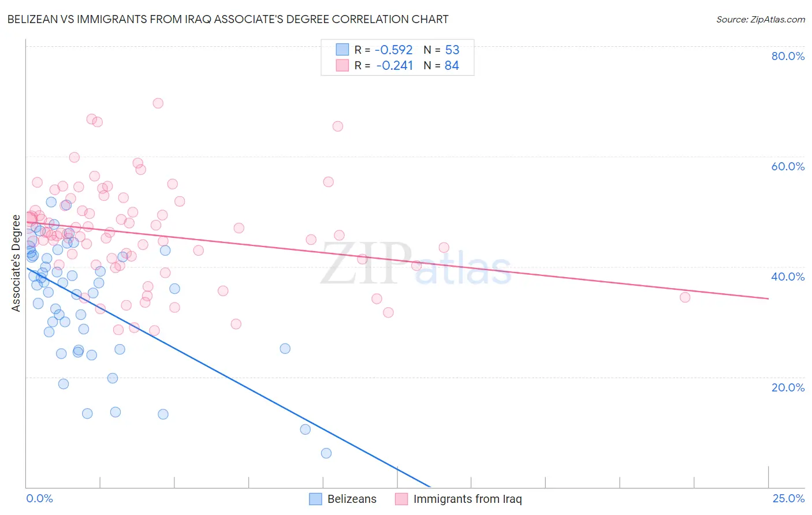Click the Immigrants from Iraq pink swatch
The width and height of the screenshot is (812, 515).
click(x=401, y=499)
